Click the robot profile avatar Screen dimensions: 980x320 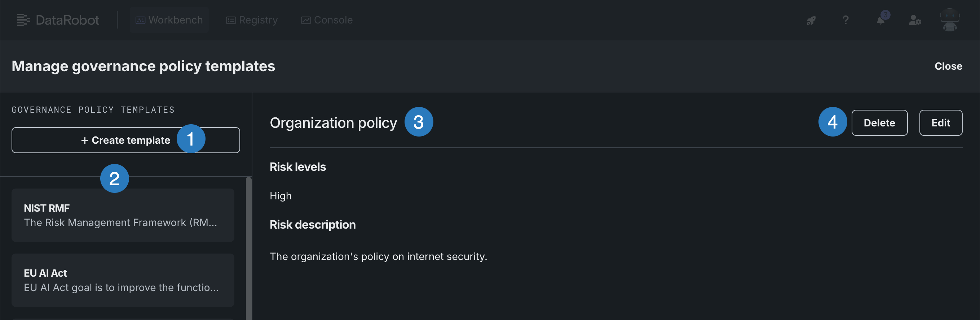950,20
